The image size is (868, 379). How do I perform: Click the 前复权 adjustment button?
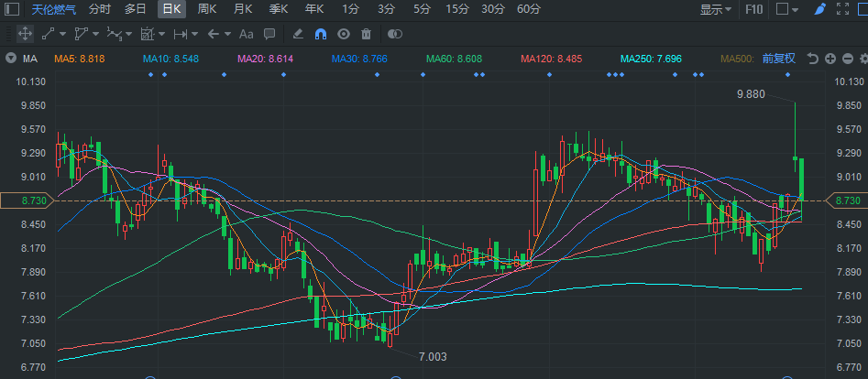(779, 58)
